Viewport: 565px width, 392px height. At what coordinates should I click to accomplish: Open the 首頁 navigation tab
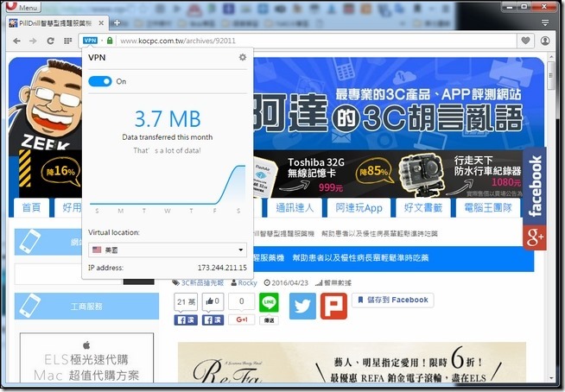[x=31, y=207]
